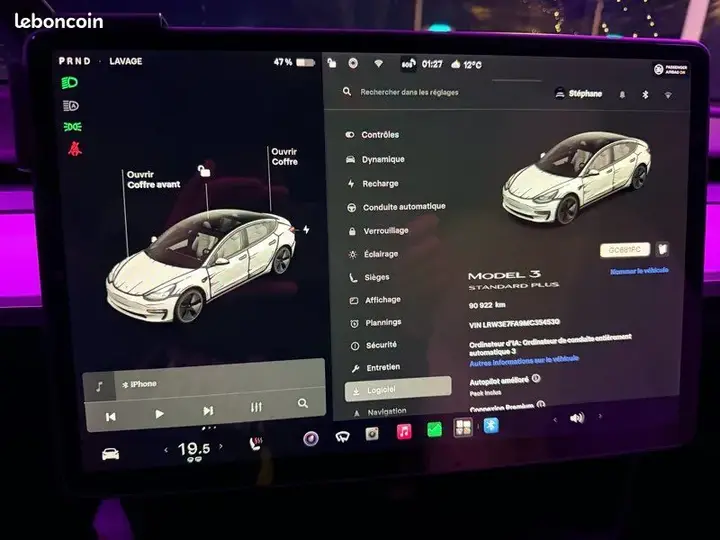The image size is (720, 540).
Task: Open the dashcam app icon
Action: [x=372, y=433]
